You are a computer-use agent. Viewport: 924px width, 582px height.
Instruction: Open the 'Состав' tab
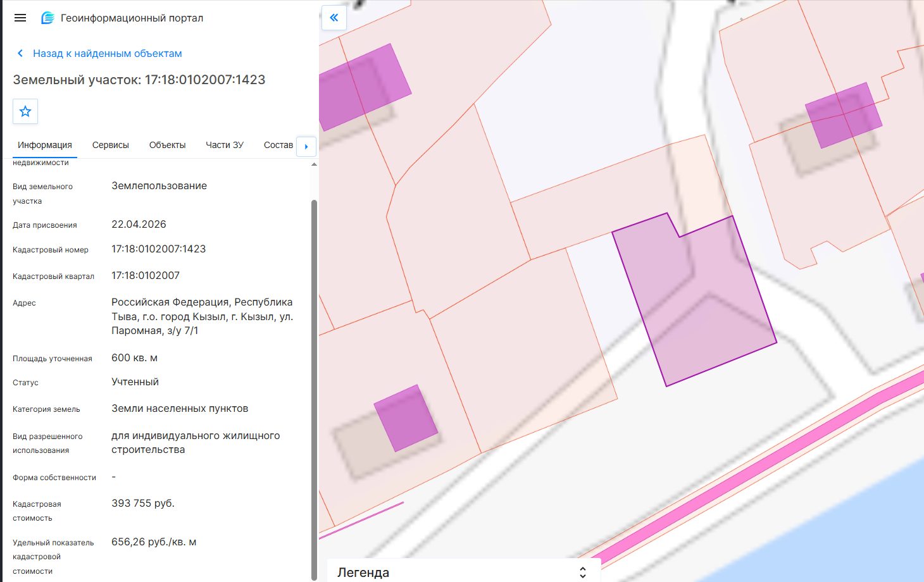[278, 145]
